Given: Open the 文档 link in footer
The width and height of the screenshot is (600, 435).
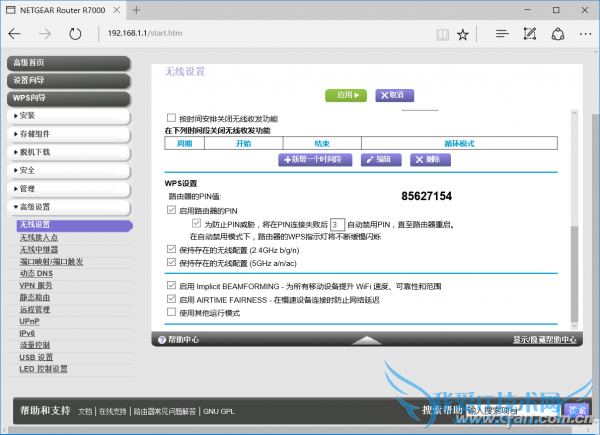Looking at the screenshot, I should [x=85, y=411].
